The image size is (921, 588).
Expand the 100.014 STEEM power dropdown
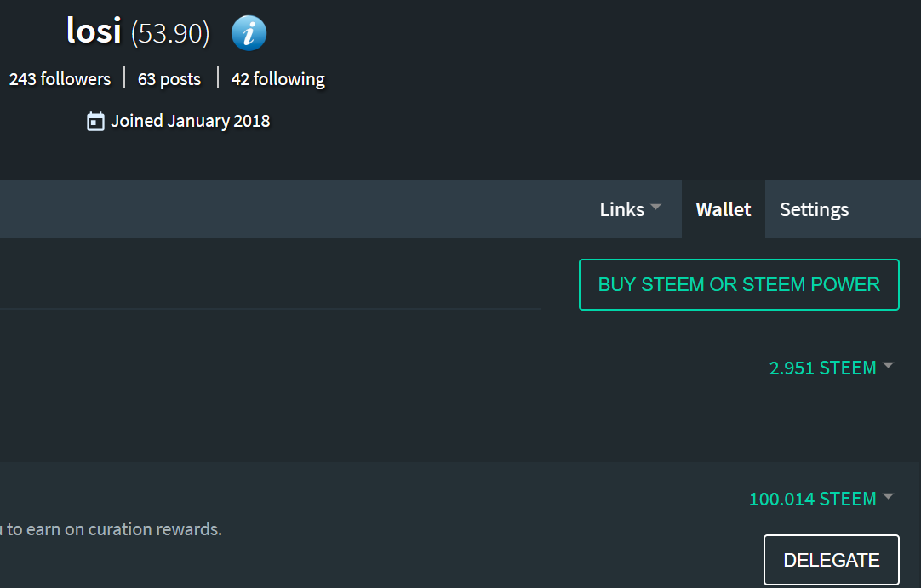click(812, 500)
